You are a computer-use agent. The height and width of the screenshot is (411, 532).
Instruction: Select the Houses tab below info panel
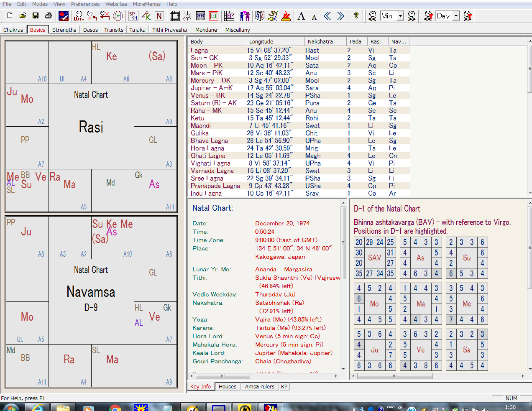(227, 386)
